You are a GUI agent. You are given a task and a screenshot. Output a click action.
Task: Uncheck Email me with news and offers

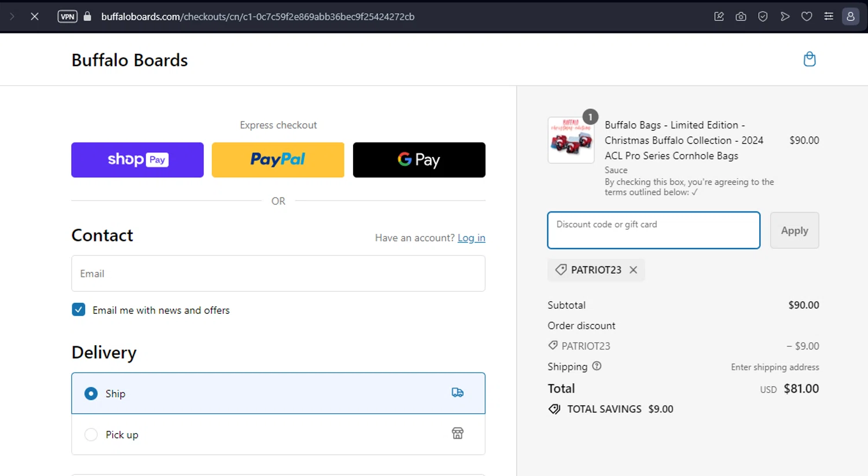(x=79, y=310)
